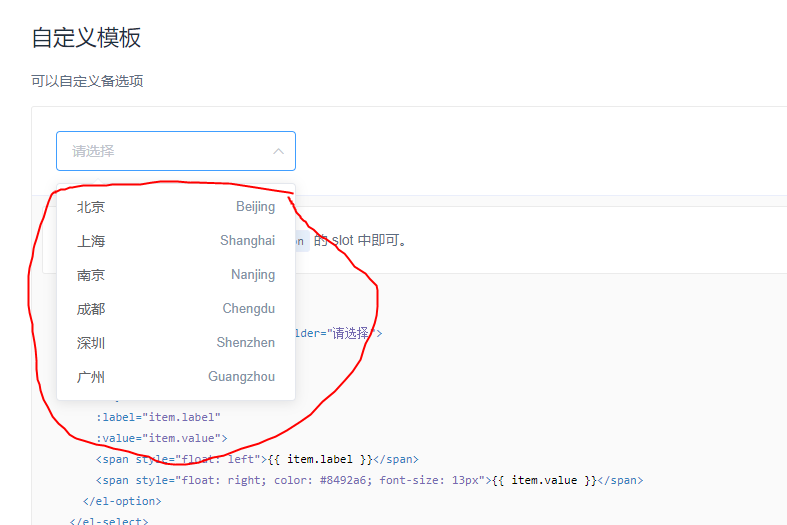Click the :value="item.value"> code line
This screenshot has height=525, width=787.
[x=162, y=438]
